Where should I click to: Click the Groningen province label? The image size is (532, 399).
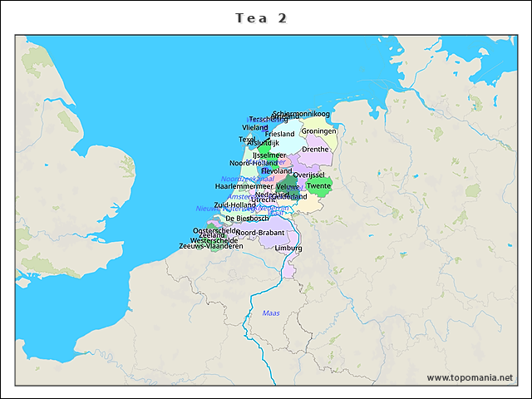click(x=319, y=131)
